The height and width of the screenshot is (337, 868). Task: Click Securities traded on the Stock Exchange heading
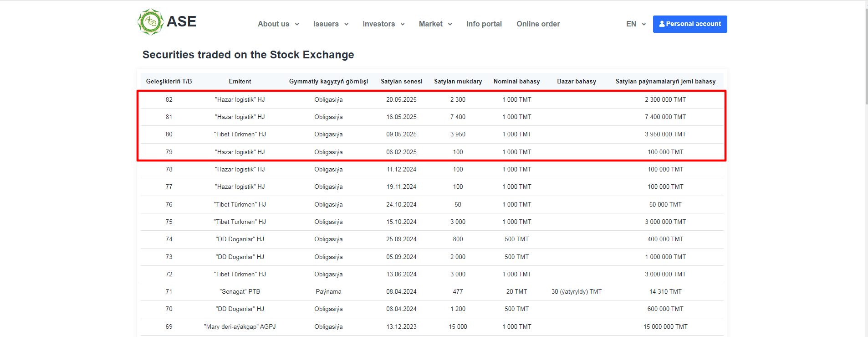[248, 55]
